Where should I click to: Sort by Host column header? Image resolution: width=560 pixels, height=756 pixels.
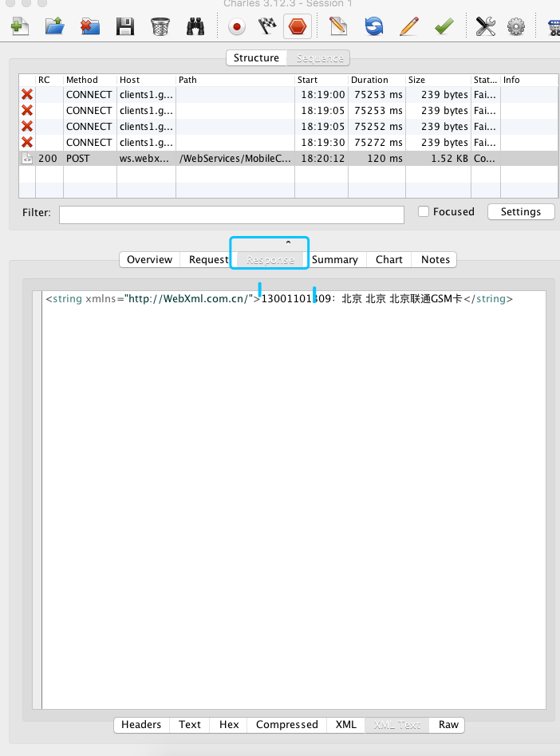[x=146, y=80]
